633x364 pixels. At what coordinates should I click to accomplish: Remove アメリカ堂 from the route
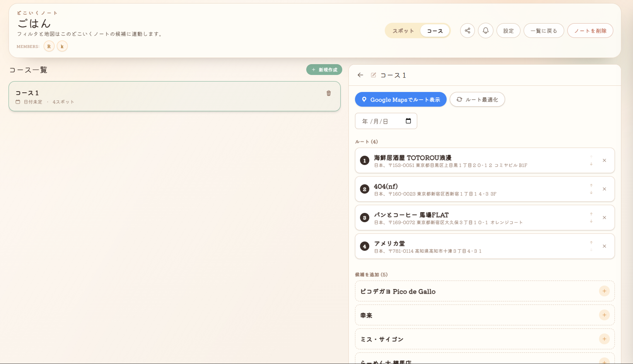tap(604, 246)
